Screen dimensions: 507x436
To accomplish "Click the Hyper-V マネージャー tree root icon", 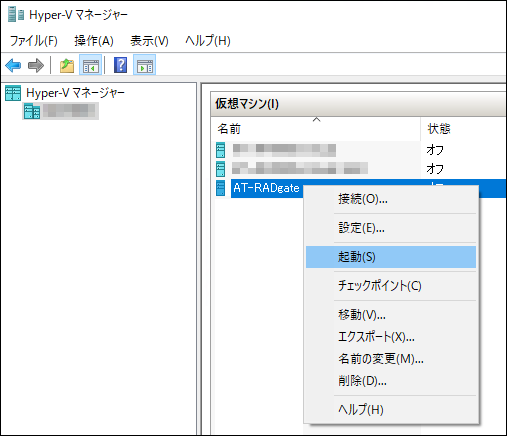I will 13,93.
